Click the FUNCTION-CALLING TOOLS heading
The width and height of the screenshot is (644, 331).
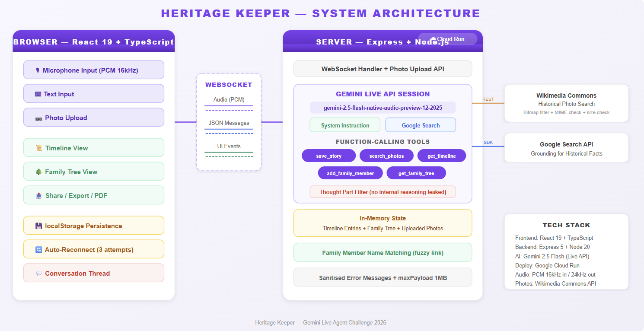383,142
